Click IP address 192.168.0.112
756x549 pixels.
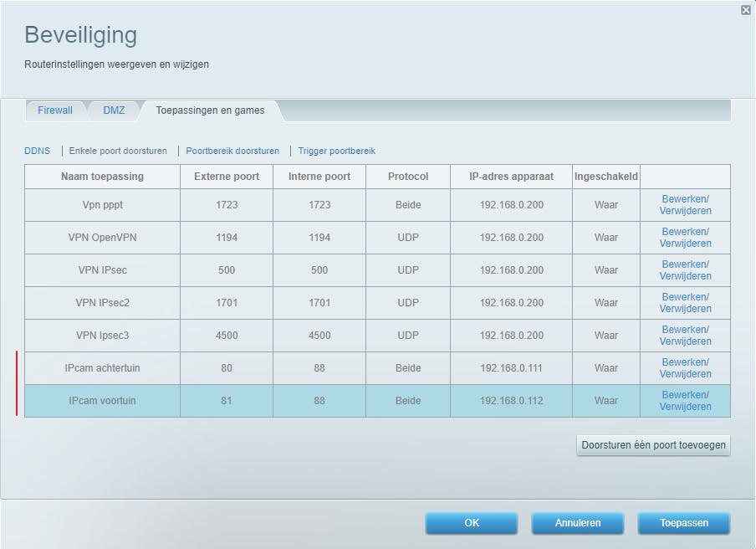coord(511,401)
